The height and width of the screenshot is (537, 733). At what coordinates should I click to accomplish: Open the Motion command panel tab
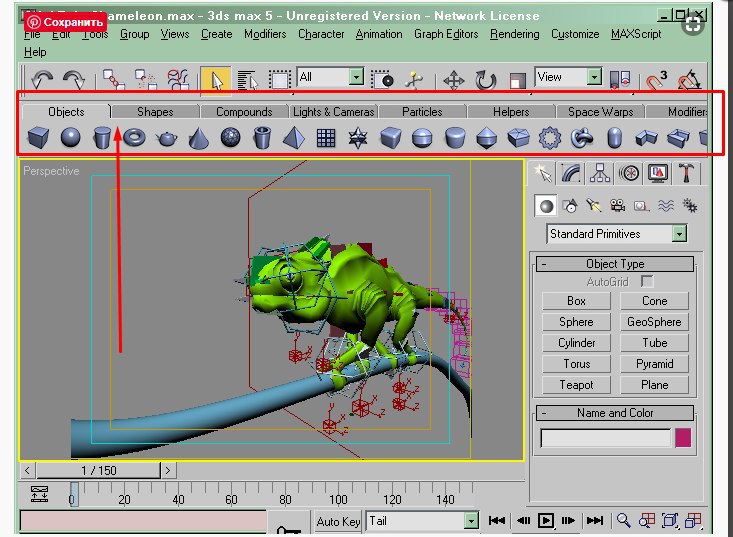[629, 173]
